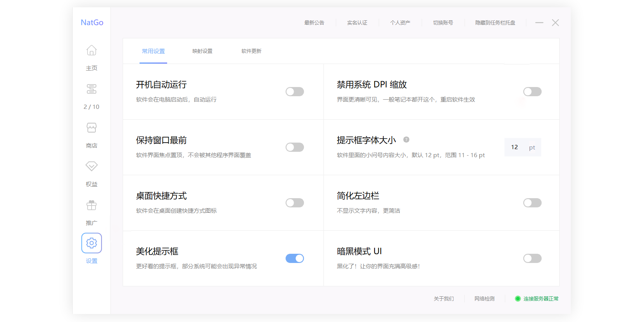This screenshot has height=322, width=644.
Task: Turn off the 美化提示框 switch
Action: click(x=294, y=258)
